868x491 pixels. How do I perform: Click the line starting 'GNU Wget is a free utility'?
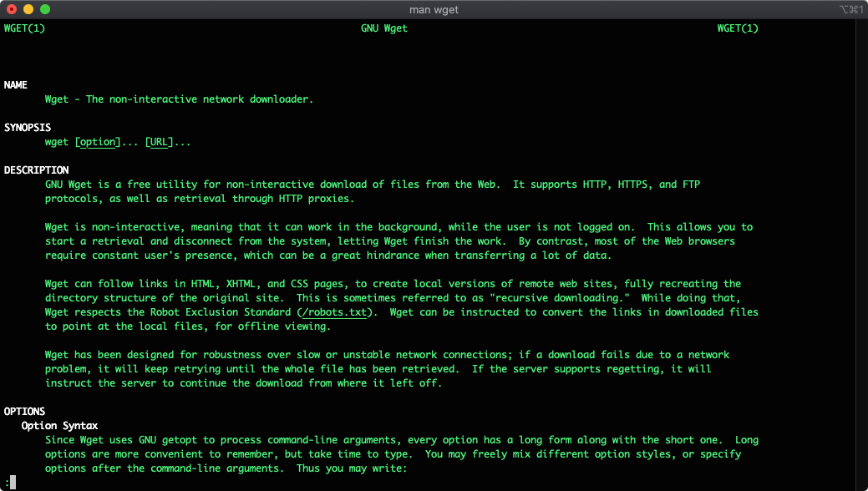click(x=372, y=185)
